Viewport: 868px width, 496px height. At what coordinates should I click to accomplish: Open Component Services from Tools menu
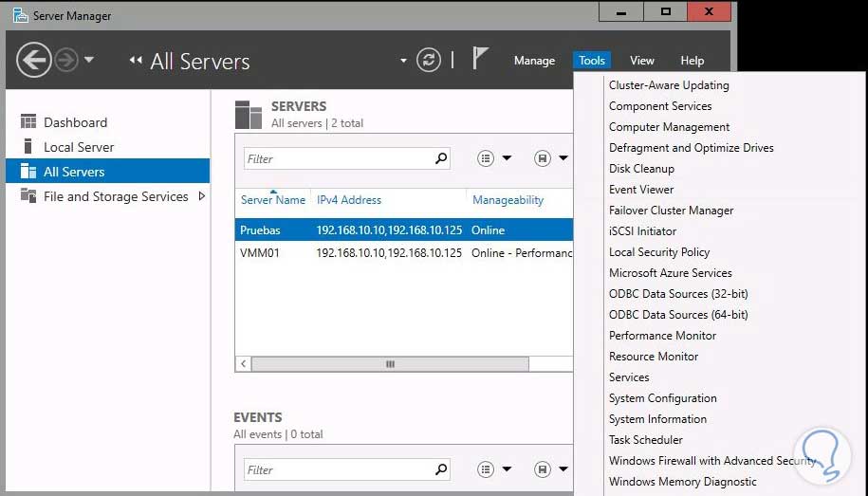(x=660, y=105)
